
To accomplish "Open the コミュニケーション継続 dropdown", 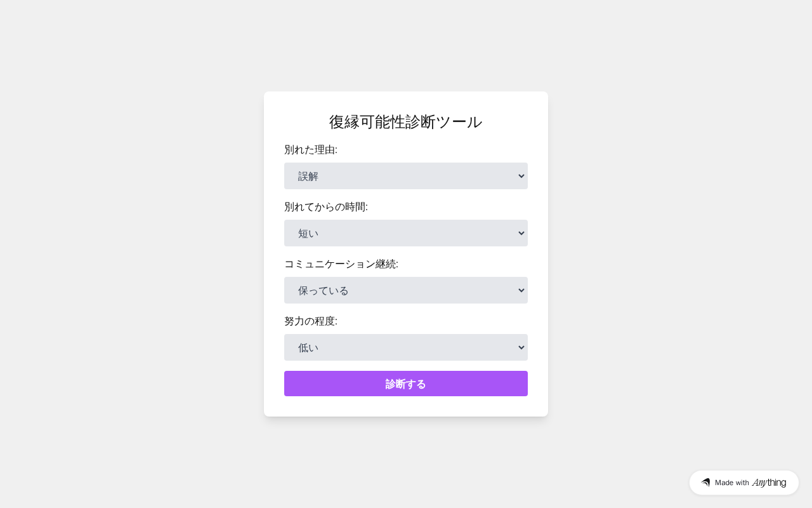I will 406,290.
